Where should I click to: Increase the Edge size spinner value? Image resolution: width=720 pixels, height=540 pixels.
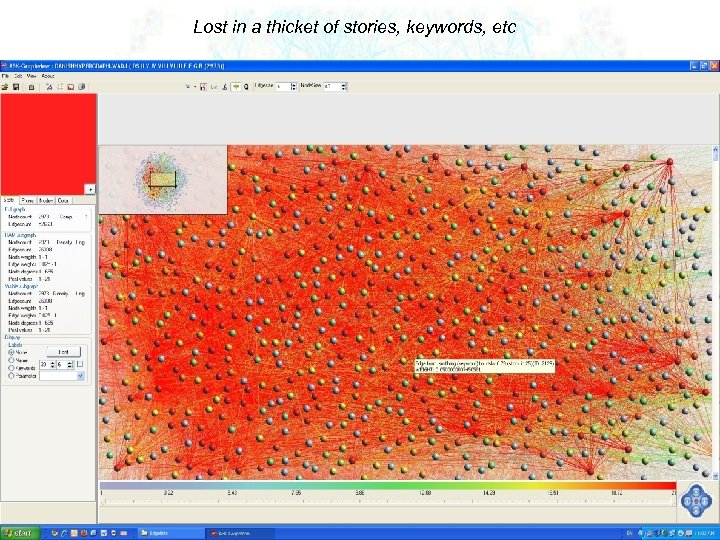294,84
